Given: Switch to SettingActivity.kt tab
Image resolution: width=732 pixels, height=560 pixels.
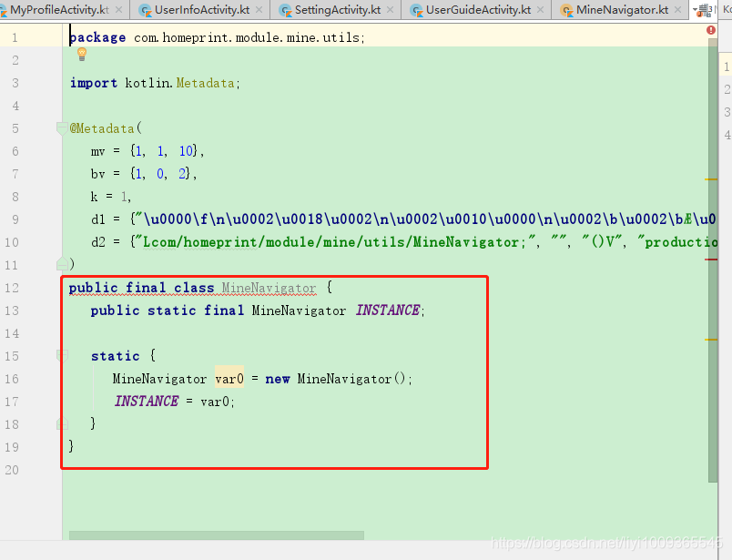Looking at the screenshot, I should click(337, 9).
